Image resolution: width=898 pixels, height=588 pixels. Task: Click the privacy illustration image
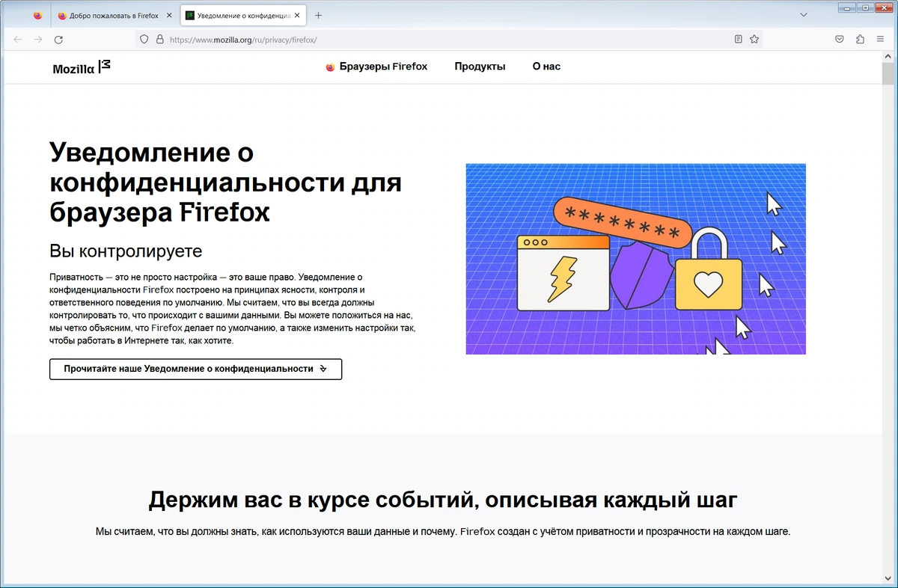coord(635,259)
